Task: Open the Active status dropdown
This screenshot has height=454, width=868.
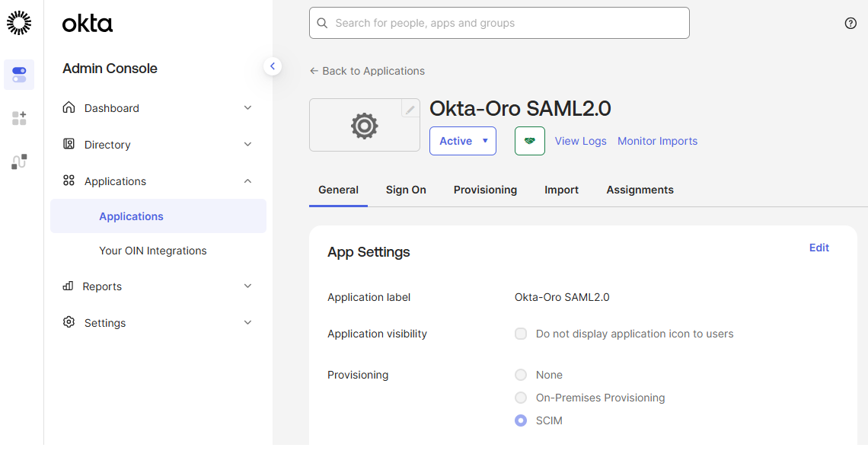Action: pos(462,141)
